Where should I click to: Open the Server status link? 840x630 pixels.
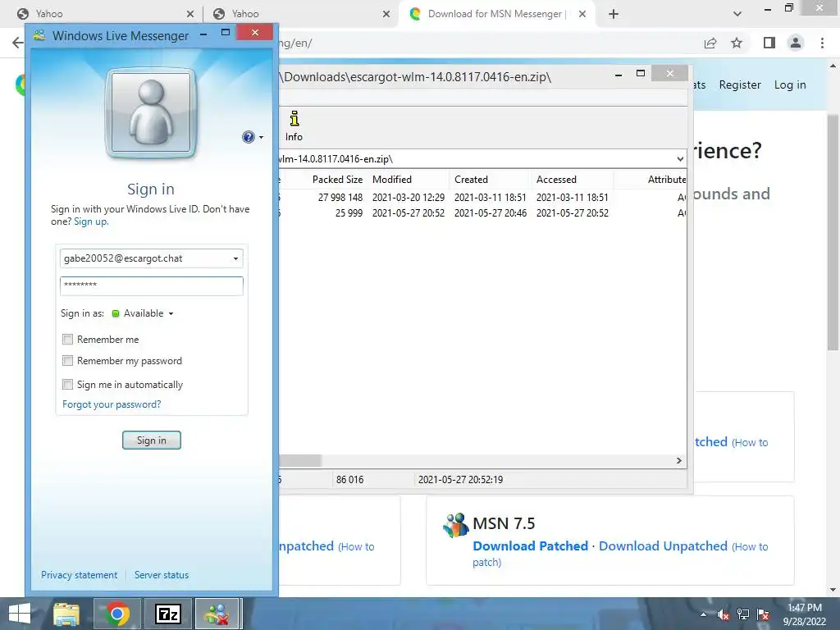162,575
